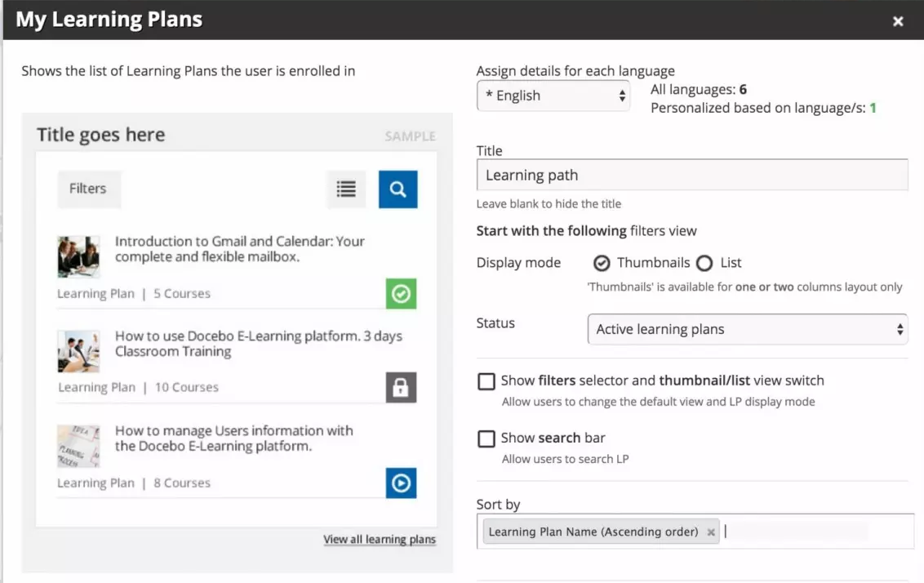
Task: Click the green completed checkmark badge
Action: [x=401, y=294]
